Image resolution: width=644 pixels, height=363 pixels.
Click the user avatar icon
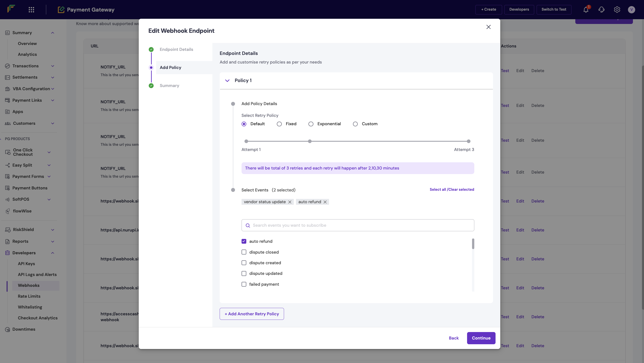pyautogui.click(x=631, y=10)
